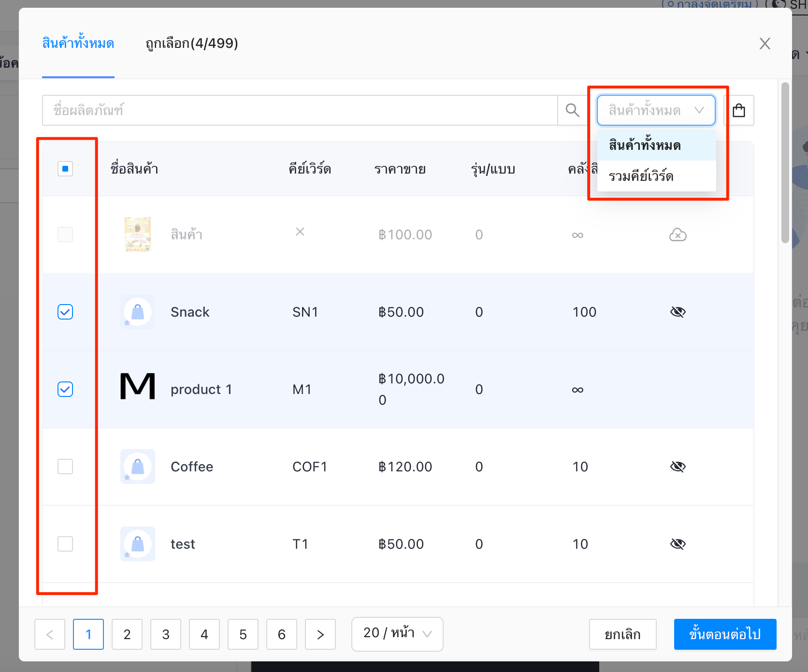Go to page 5

point(243,634)
